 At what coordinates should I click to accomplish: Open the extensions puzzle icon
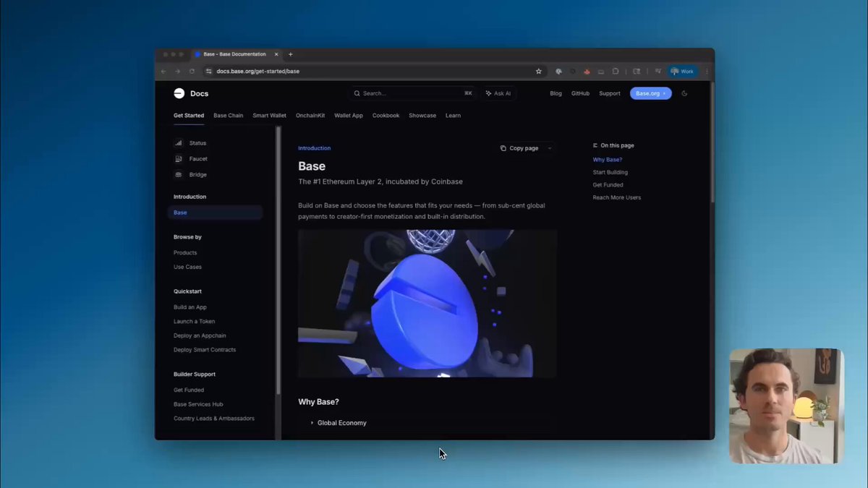pos(615,72)
